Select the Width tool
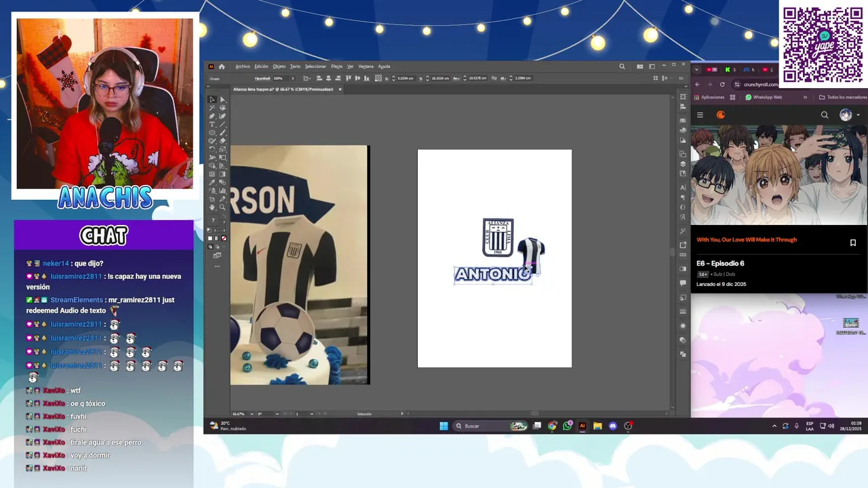 (x=212, y=157)
